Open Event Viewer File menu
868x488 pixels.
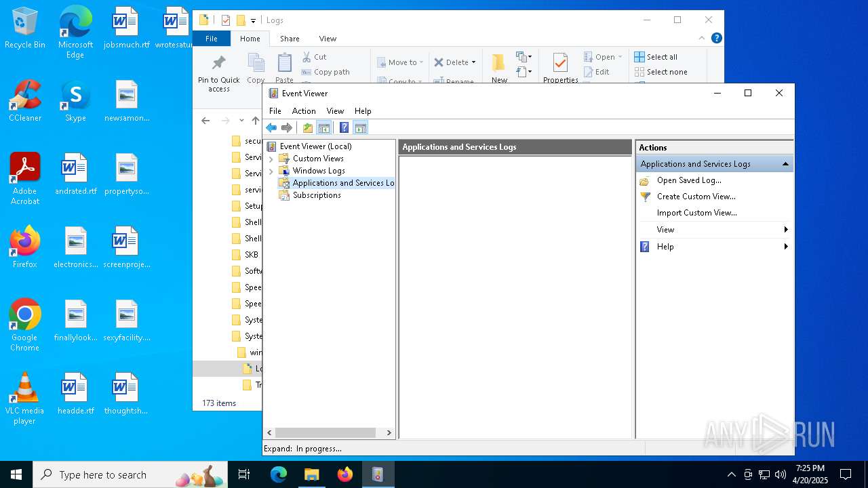click(275, 110)
